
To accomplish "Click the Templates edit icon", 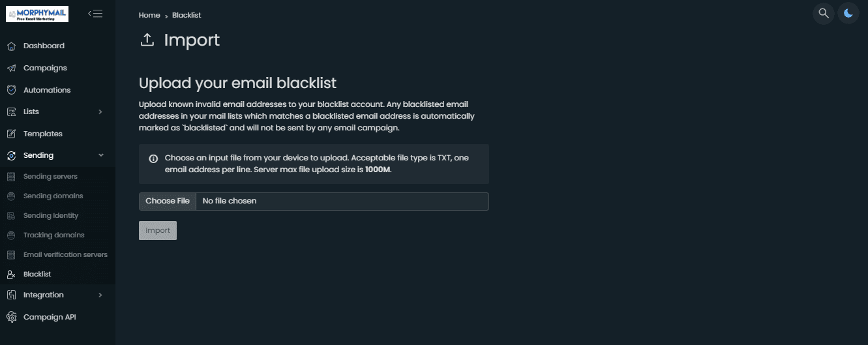I will click(11, 134).
